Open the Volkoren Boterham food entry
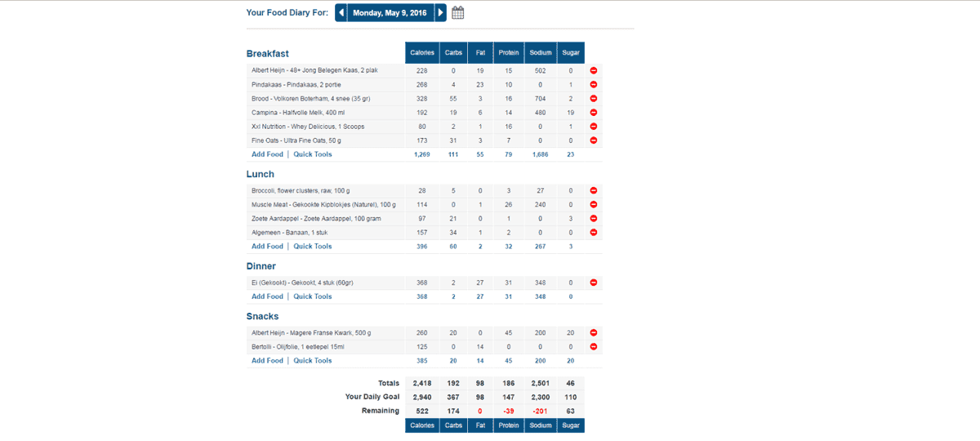The width and height of the screenshot is (980, 441). coord(310,99)
